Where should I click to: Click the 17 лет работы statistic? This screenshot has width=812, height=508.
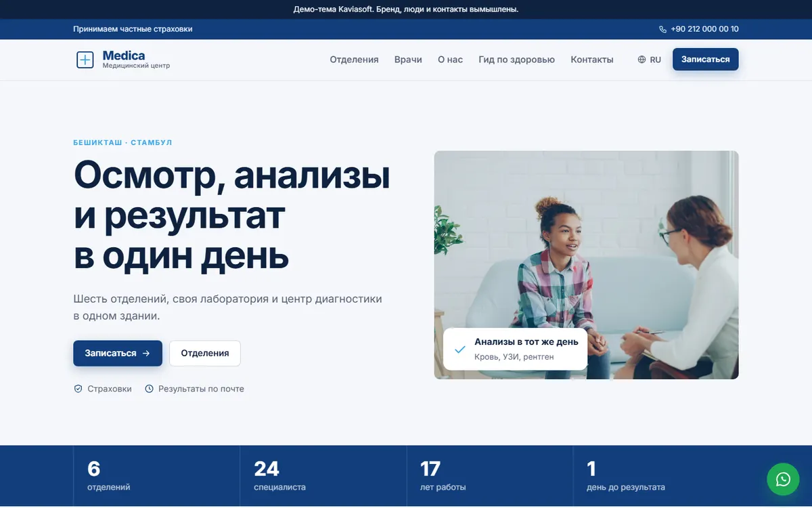[443, 475]
